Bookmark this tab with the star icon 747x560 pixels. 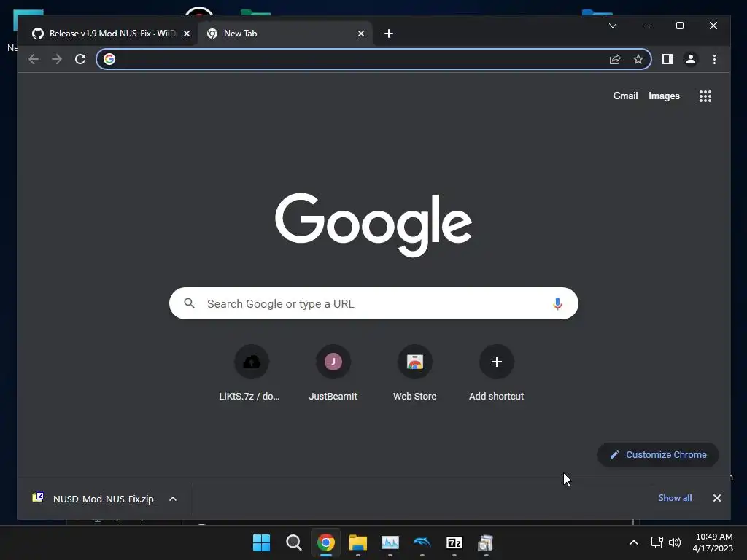click(x=638, y=59)
